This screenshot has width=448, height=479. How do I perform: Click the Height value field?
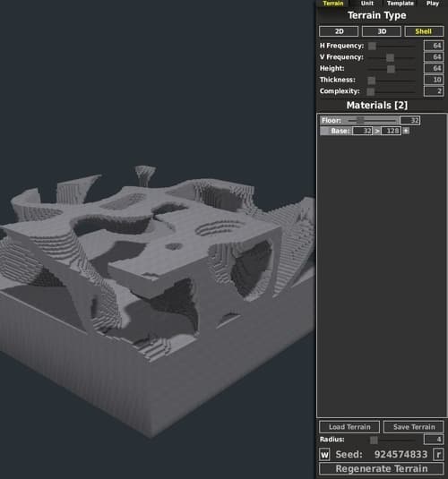434,68
